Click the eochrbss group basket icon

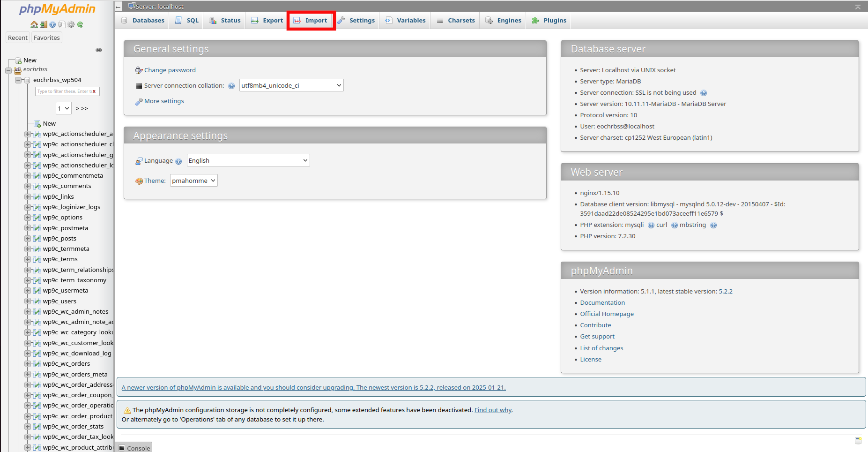coord(18,70)
